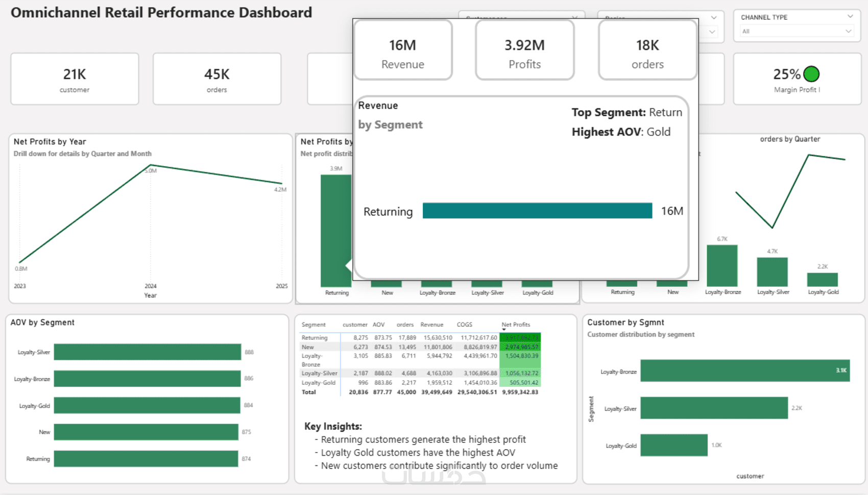868x495 pixels.
Task: Select the teal Returning revenue bar
Action: [x=537, y=211]
